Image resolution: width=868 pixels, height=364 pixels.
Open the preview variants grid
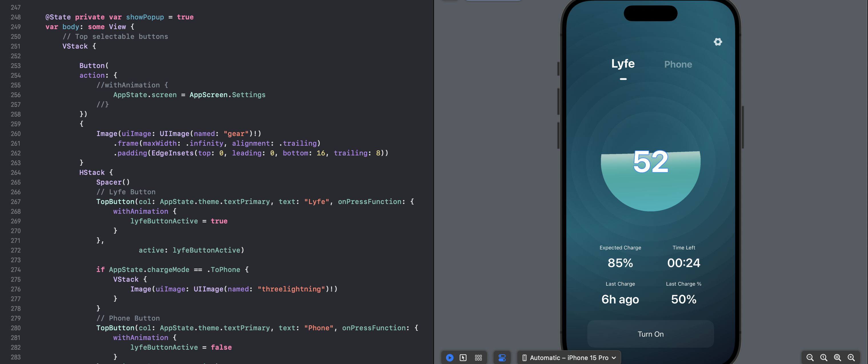click(x=478, y=358)
